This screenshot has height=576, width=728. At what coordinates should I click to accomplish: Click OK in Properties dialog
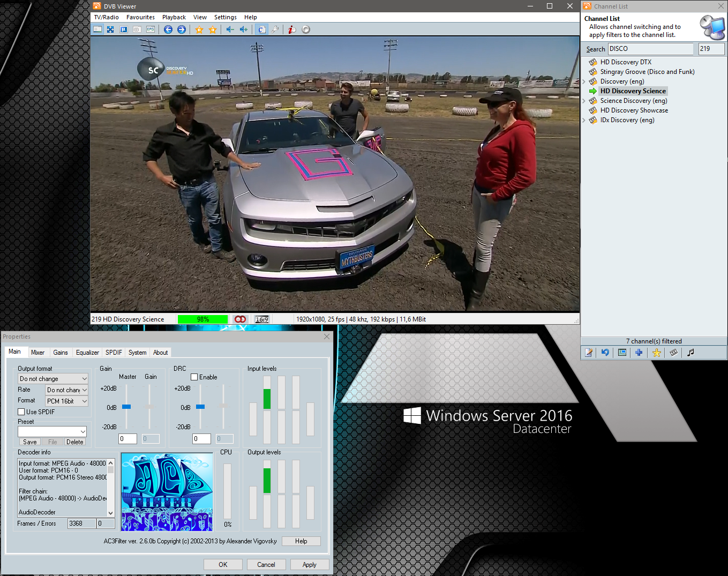click(223, 565)
